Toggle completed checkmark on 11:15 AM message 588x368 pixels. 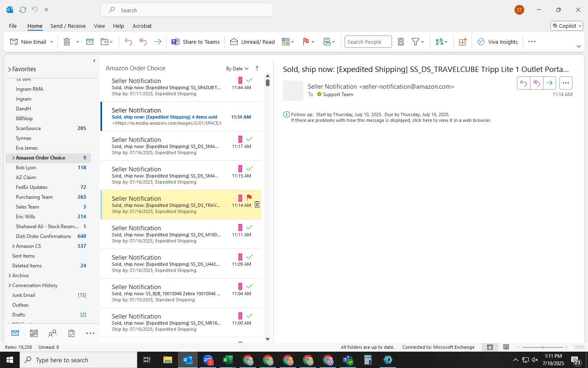[x=249, y=168]
